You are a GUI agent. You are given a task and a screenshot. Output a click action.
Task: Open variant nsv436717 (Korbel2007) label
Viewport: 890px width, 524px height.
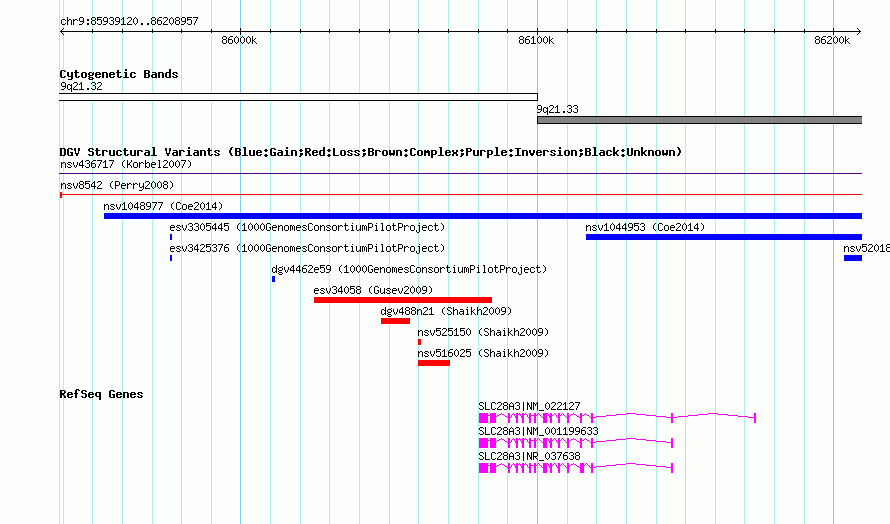pos(126,164)
